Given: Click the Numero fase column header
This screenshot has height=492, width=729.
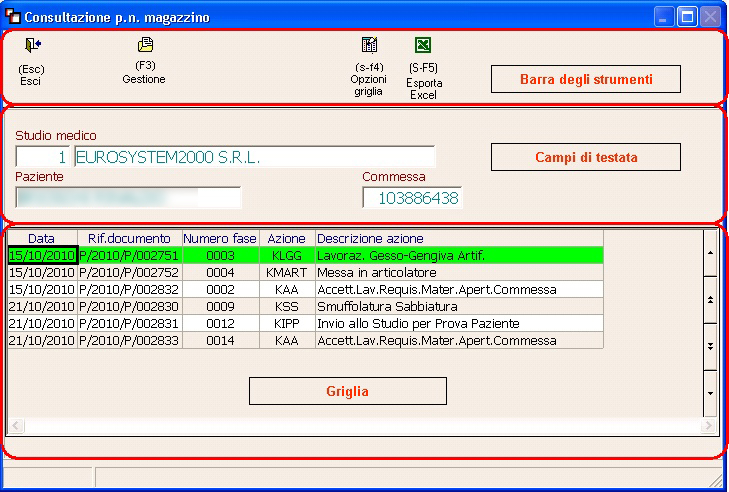Looking at the screenshot, I should (221, 239).
